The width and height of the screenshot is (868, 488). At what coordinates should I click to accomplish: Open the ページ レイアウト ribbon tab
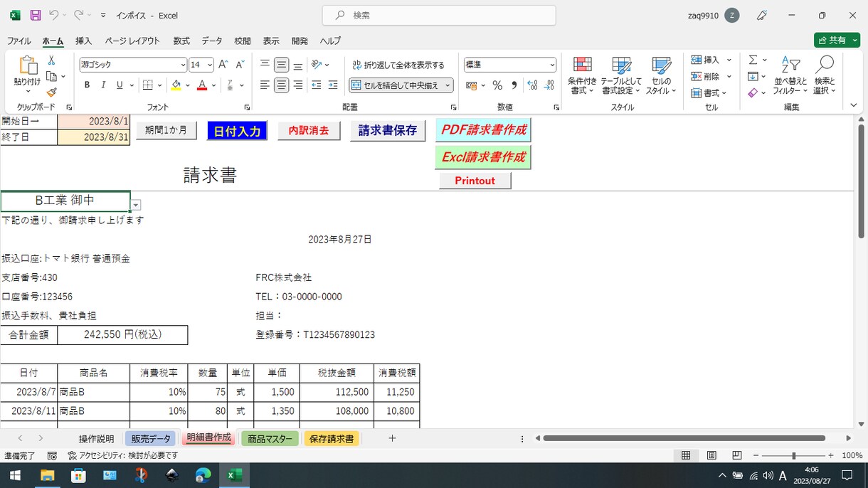[132, 41]
